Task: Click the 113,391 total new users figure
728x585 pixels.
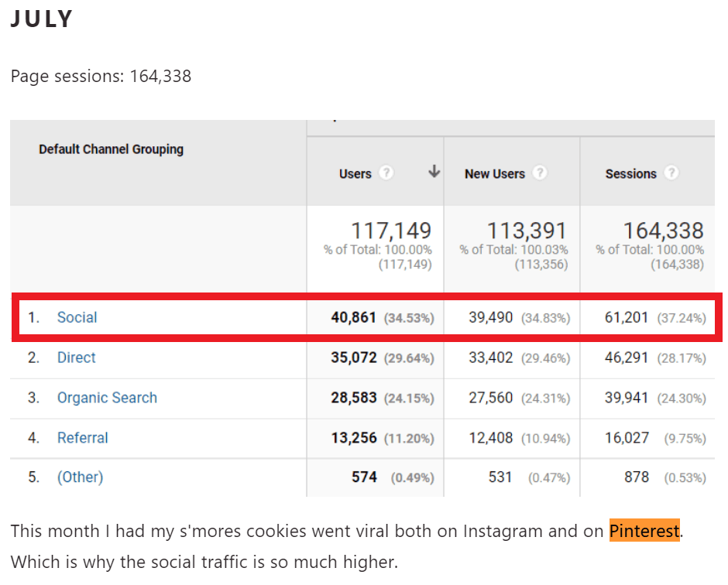Action: 527,231
